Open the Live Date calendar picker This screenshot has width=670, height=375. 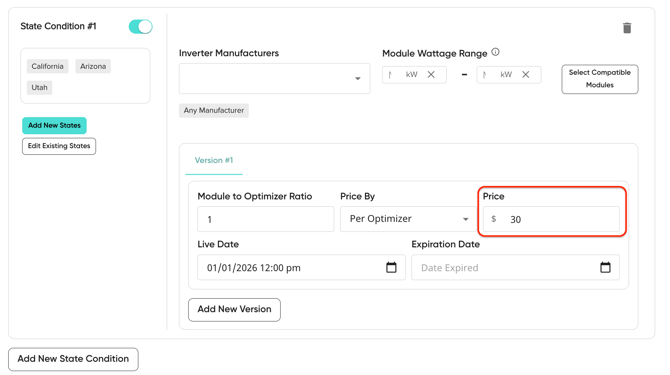pos(391,267)
